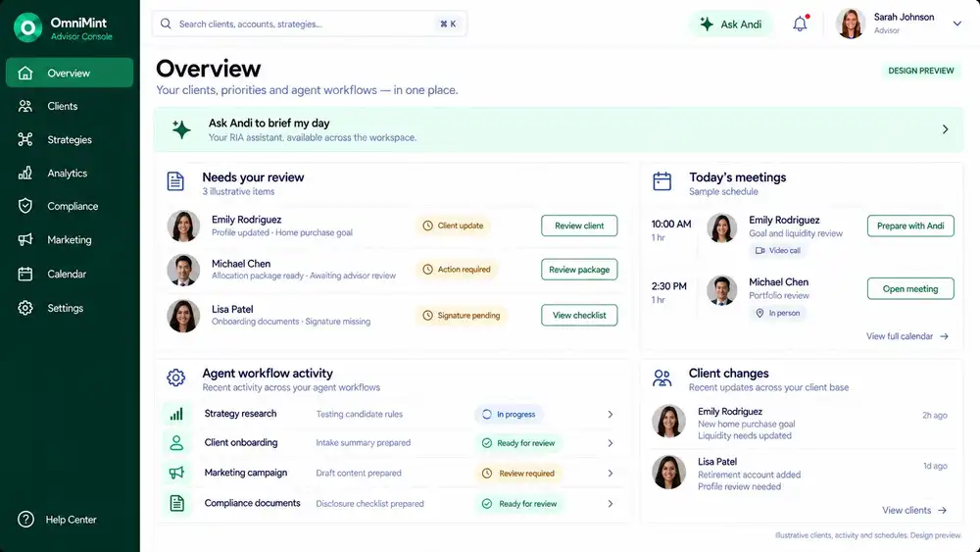Click Michael Chen's photo in Needs your review
This screenshot has width=980, height=552.
[183, 270]
